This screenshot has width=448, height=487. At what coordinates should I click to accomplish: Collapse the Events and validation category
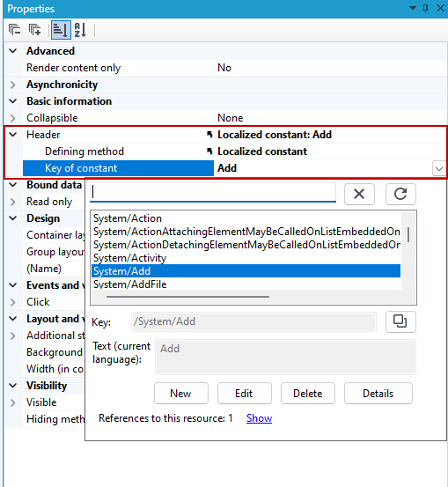click(12, 285)
